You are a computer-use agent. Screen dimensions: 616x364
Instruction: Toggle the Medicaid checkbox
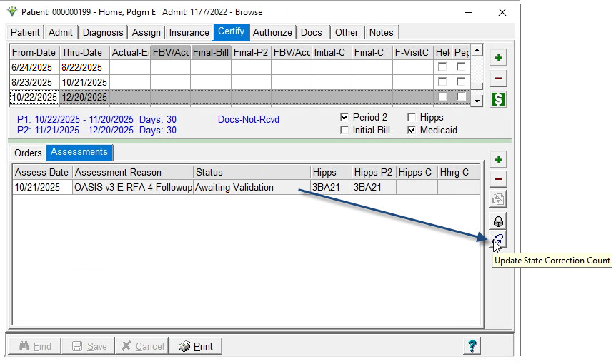(412, 131)
